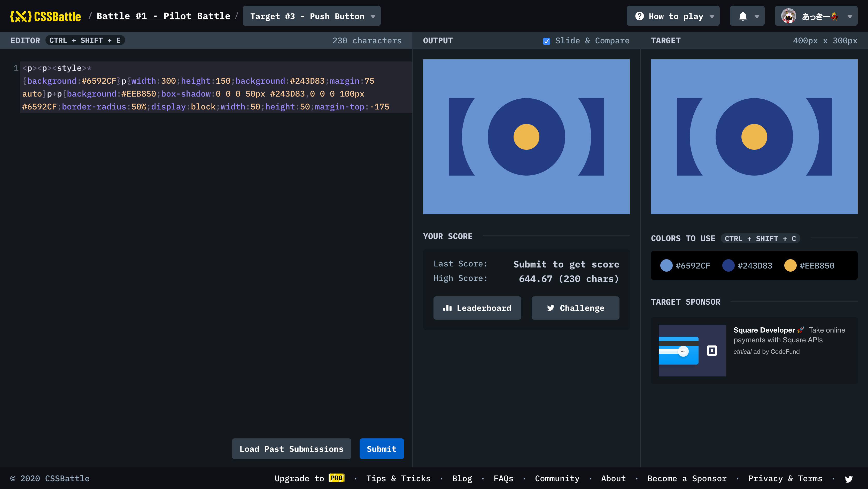Click the Challenge button with Twitter icon

[x=575, y=308]
